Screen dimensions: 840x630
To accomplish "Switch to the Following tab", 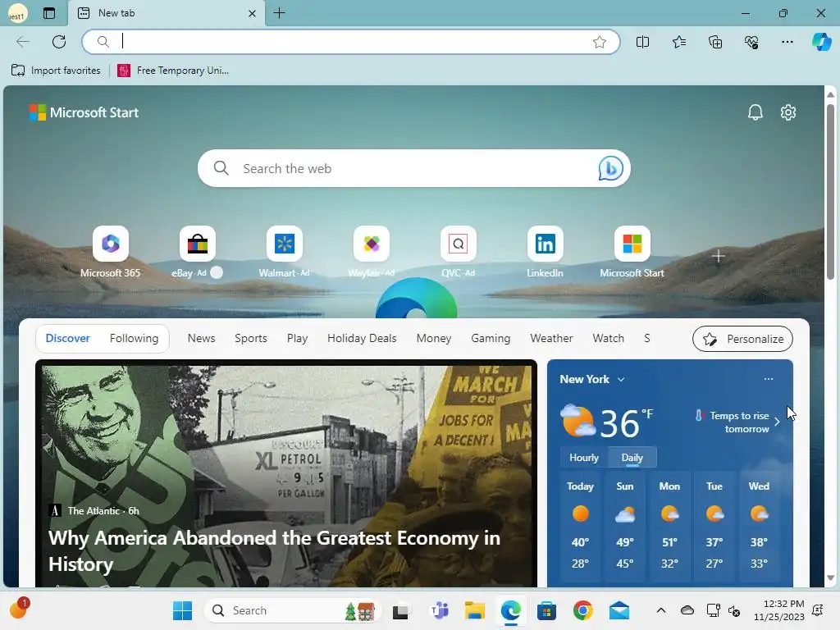I will (x=134, y=339).
